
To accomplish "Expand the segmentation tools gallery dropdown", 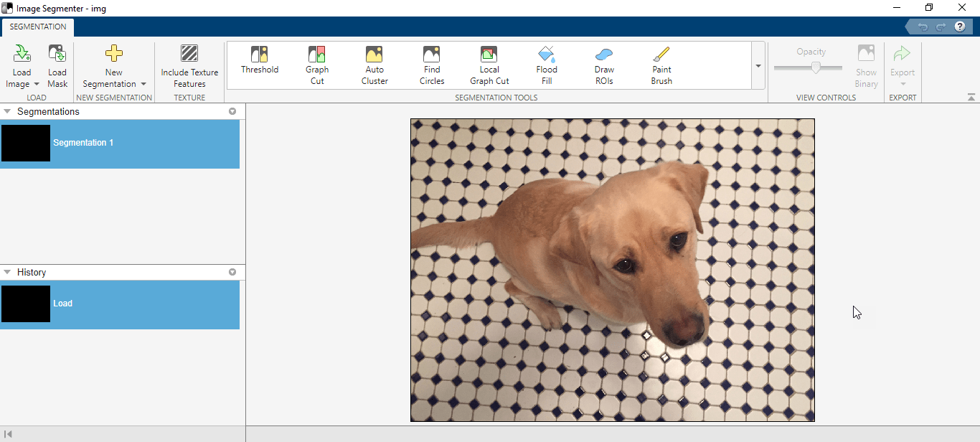I will 758,65.
